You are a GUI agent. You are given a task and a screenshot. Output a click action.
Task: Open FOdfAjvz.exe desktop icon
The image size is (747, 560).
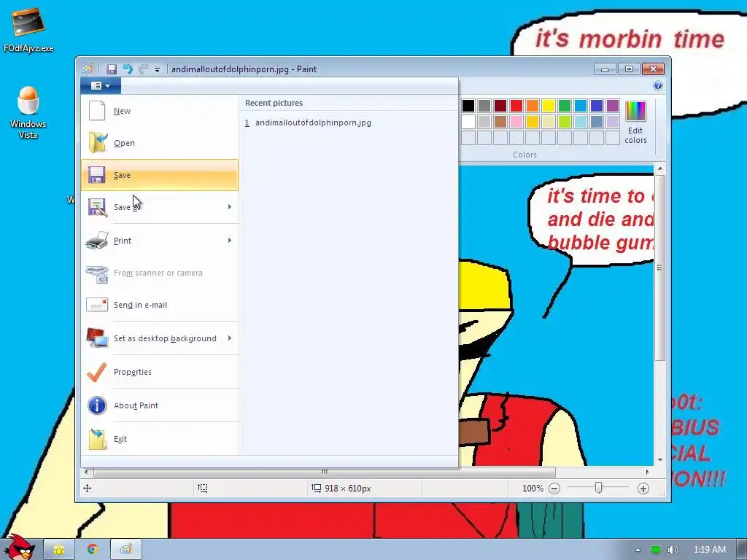(x=28, y=30)
